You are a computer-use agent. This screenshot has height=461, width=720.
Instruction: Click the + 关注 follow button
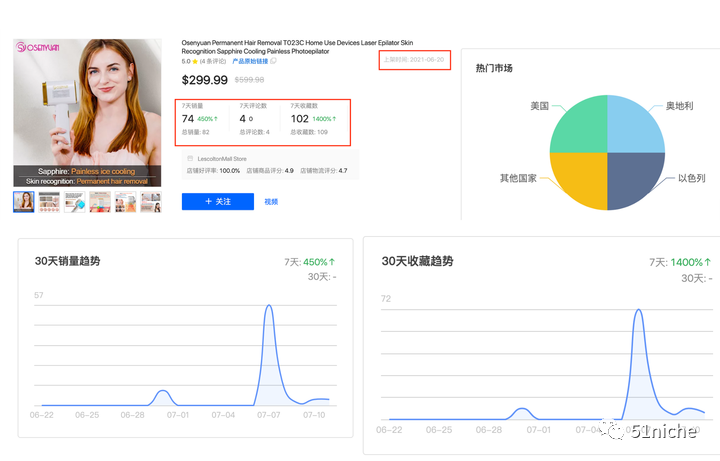coord(218,202)
